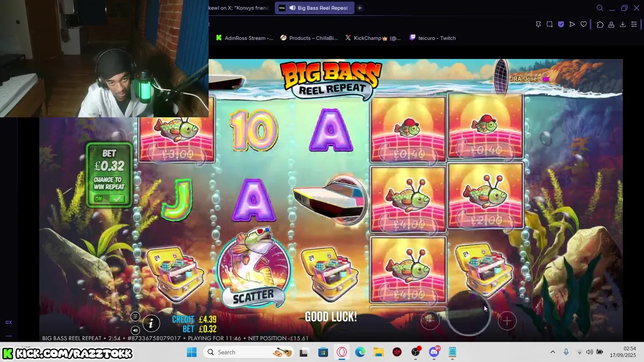This screenshot has width=644, height=362.
Task: Click the ad blocker shield icon
Action: point(561,24)
